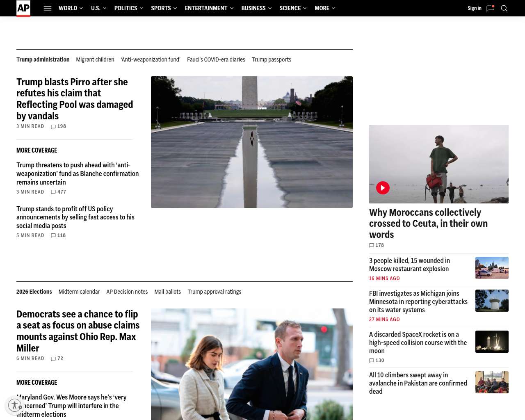Open the SpaceX rocket thumbnail image
This screenshot has height=420, width=525.
(492, 342)
